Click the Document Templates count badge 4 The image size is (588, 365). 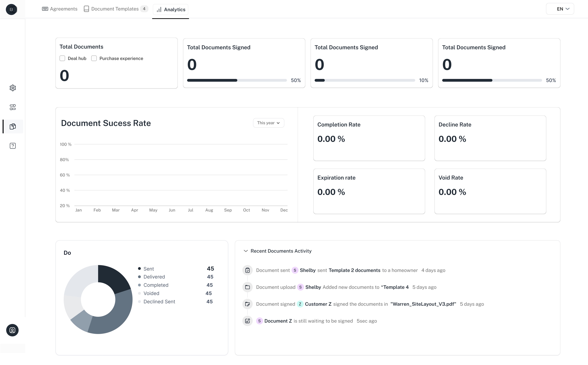[144, 9]
